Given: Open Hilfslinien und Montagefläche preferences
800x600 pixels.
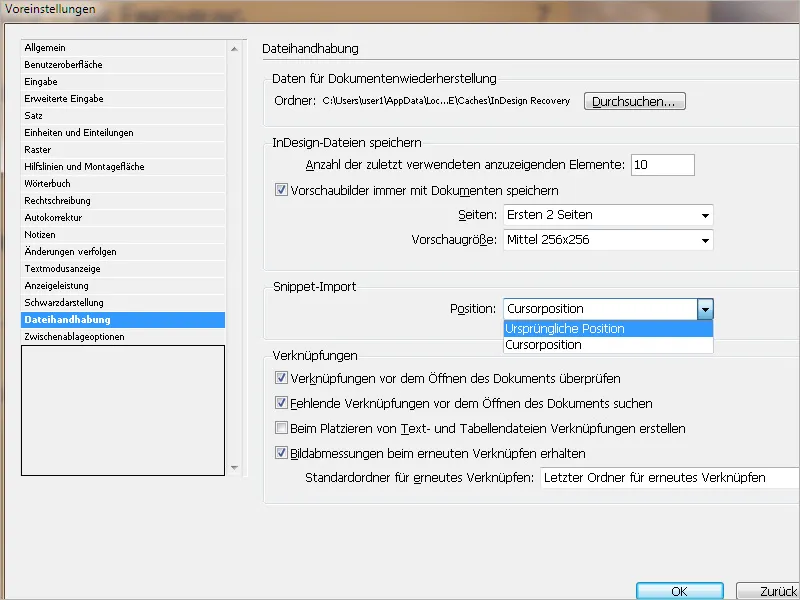Looking at the screenshot, I should 123,166.
